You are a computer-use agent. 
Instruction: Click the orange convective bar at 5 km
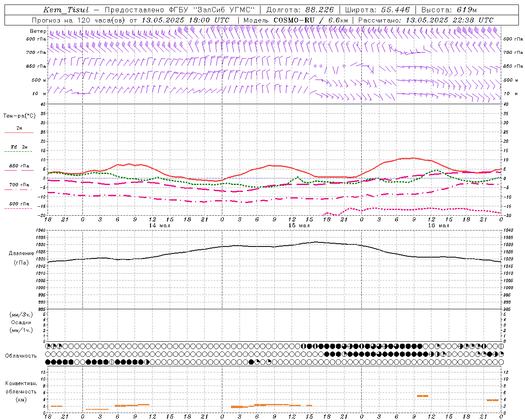pos(422,396)
